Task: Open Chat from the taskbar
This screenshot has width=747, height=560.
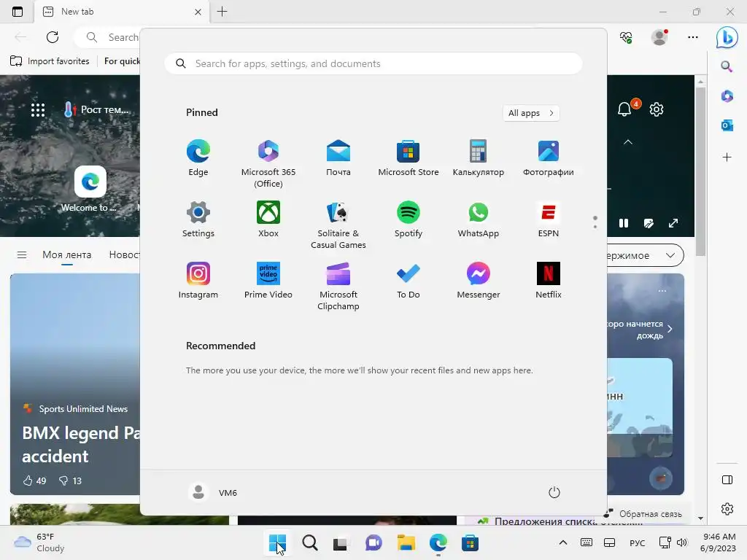Action: point(373,542)
